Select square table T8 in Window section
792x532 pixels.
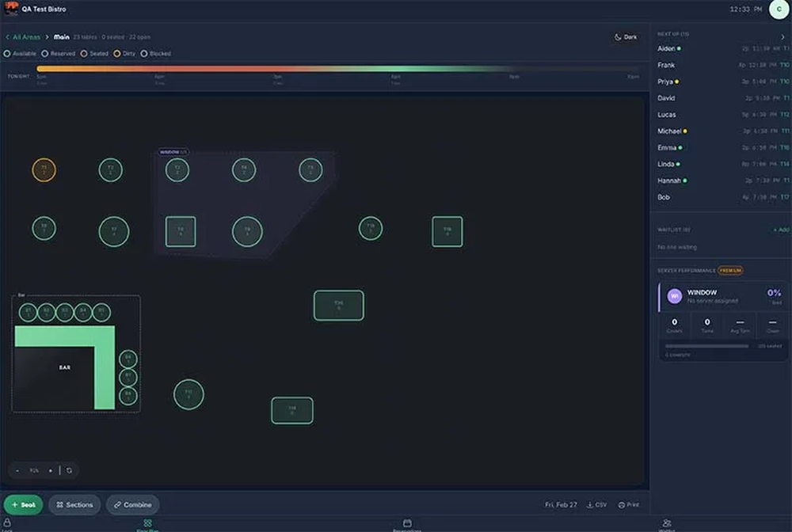pyautogui.click(x=181, y=232)
